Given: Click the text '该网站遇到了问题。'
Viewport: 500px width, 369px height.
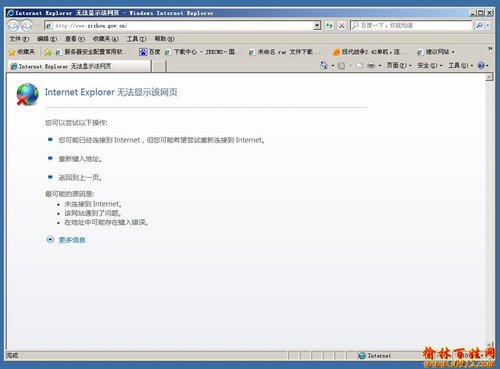Looking at the screenshot, I should point(93,213).
